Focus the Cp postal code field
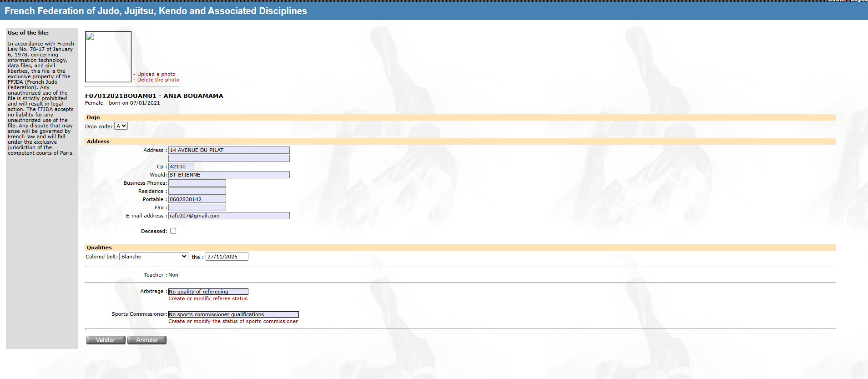The width and height of the screenshot is (868, 379). (181, 167)
